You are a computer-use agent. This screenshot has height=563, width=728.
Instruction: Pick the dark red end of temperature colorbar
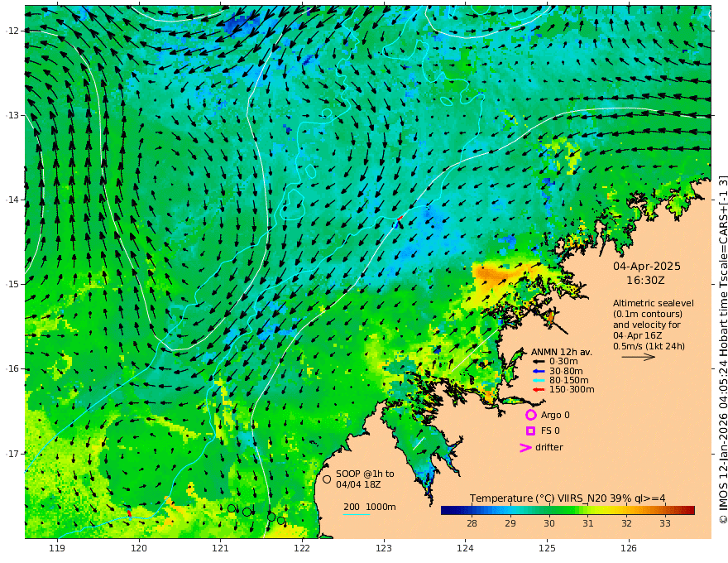pos(690,510)
